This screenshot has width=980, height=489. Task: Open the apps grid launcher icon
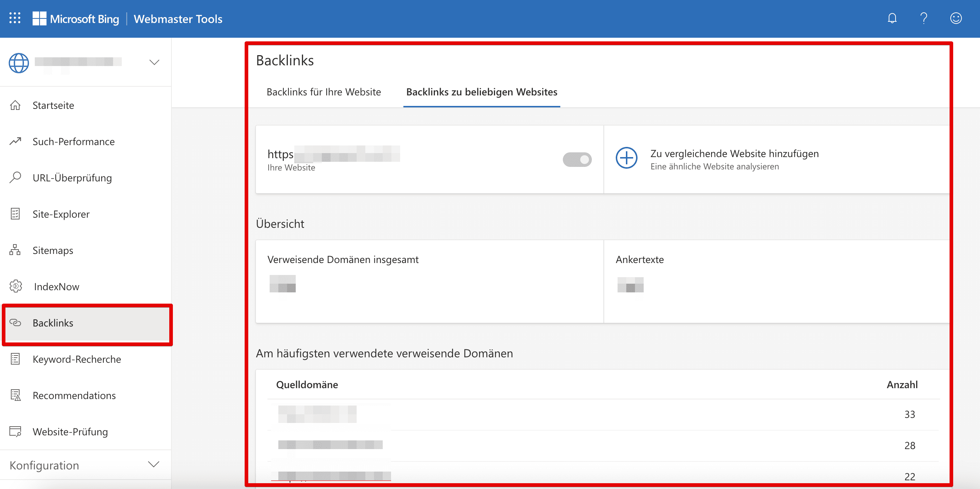coord(15,18)
